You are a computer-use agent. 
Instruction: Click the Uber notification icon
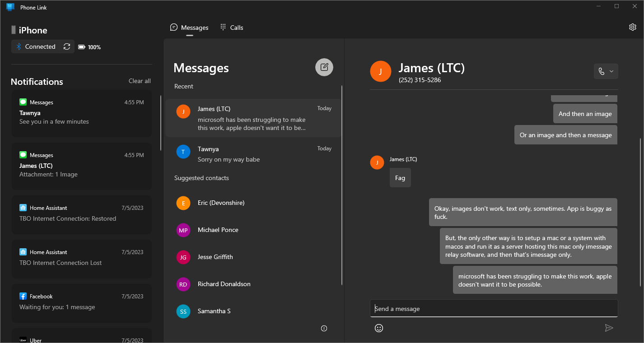point(23,340)
